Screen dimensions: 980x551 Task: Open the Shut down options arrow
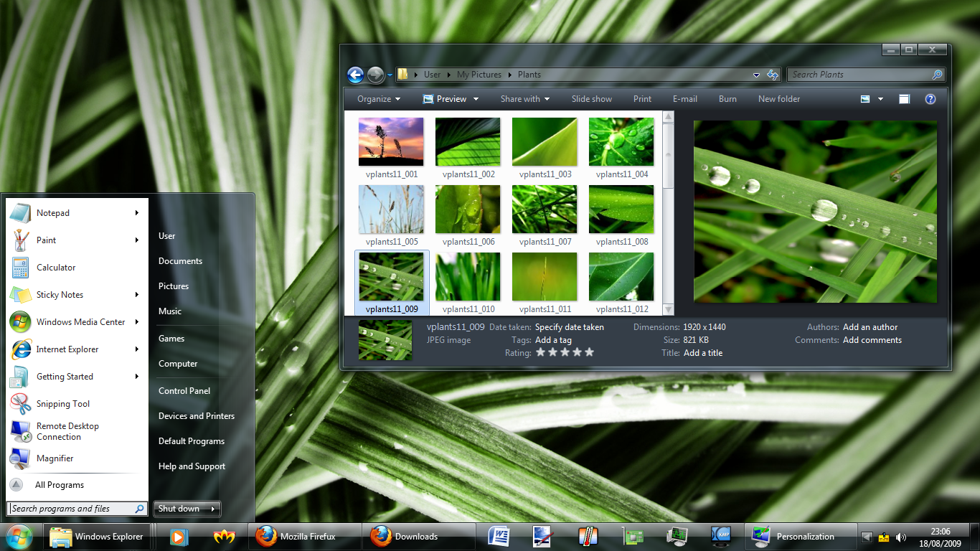212,509
